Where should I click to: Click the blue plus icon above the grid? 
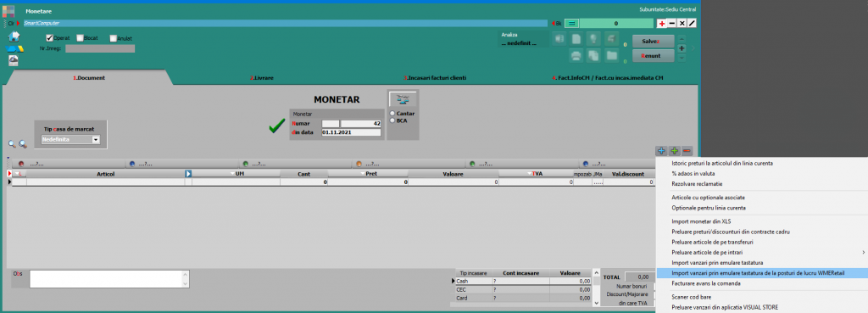pos(661,150)
